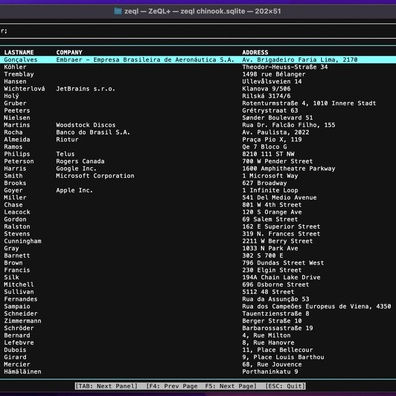Screen dimensions: 396x396
Task: Select the Tremblay row
Action: point(198,74)
